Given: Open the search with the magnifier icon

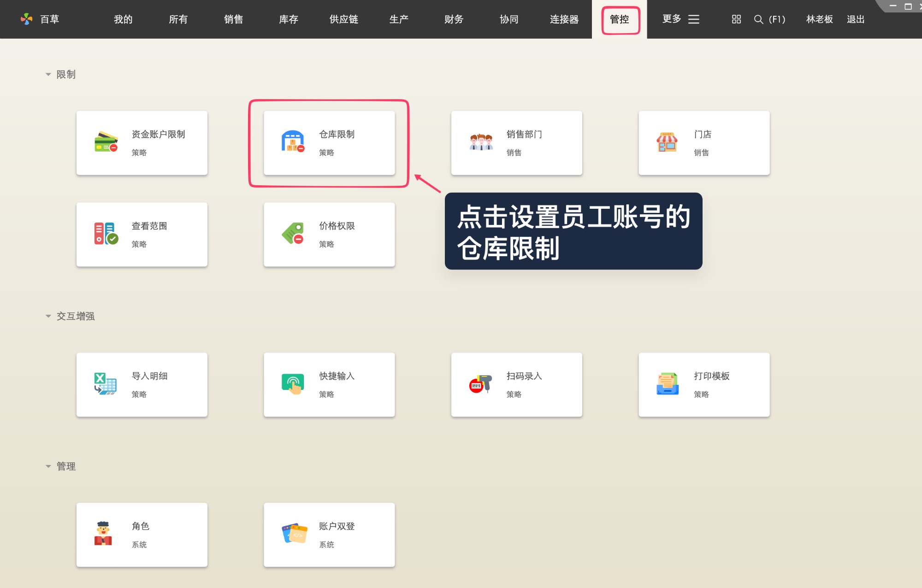Looking at the screenshot, I should coord(758,19).
